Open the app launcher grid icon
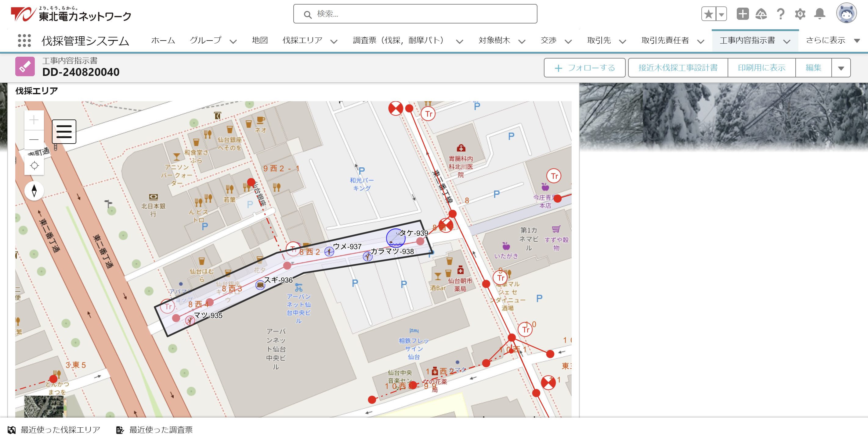868x442 pixels. click(24, 41)
